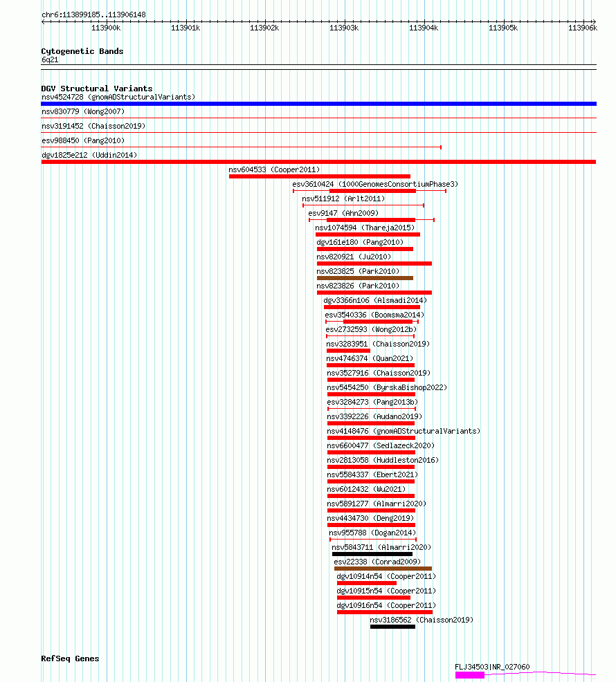Image resolution: width=616 pixels, height=682 pixels.
Task: Open nsv3392226 (Audano2019) variant label
Action: pos(374,416)
